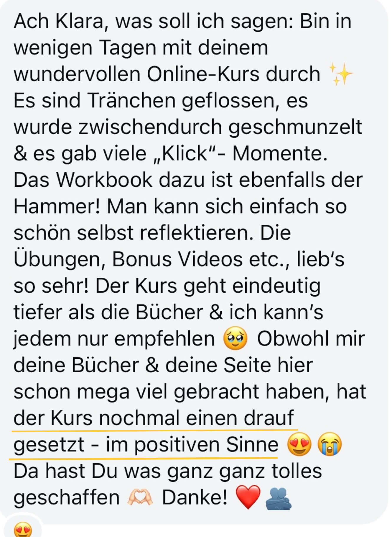The height and width of the screenshot is (537, 392).
Task: Click the quoted word 'Klick' in the message
Action: [x=185, y=153]
